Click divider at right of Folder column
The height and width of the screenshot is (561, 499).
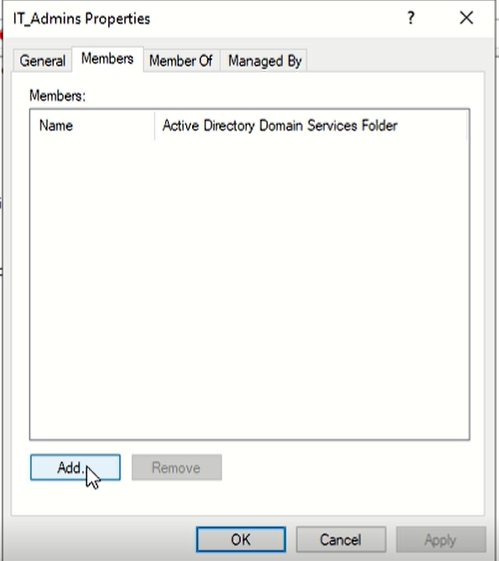(466, 126)
